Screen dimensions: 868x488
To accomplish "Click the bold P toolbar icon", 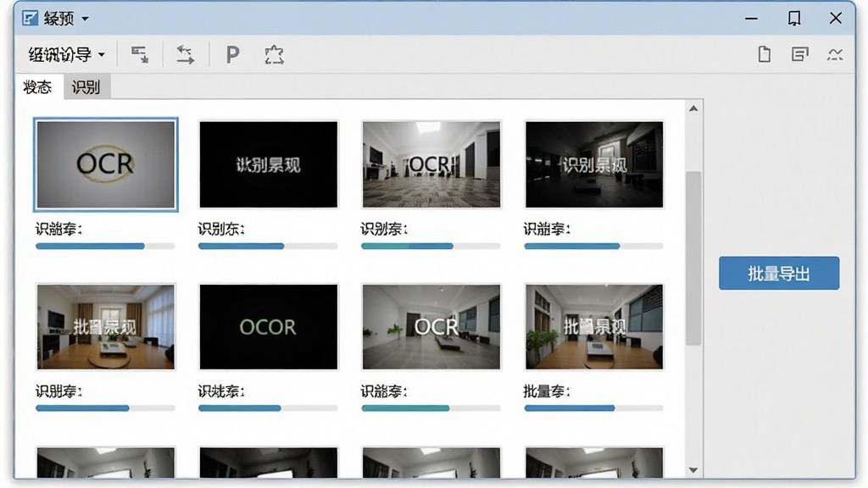I will click(232, 54).
